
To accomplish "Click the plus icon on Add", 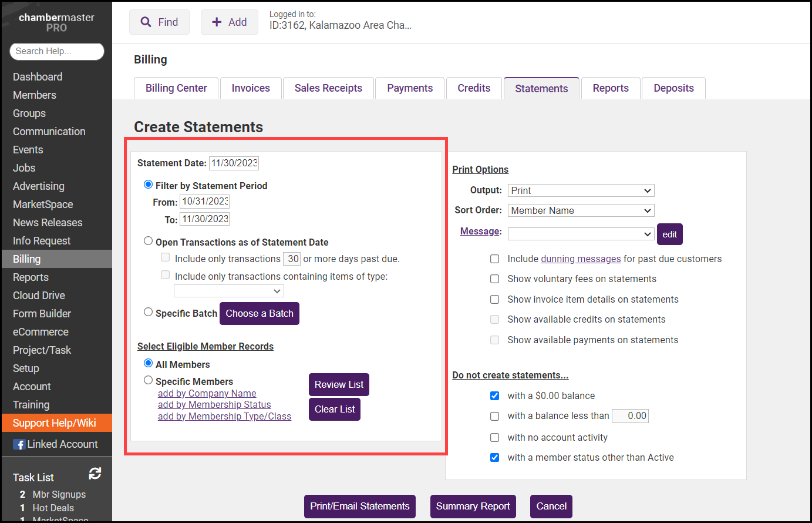I will [217, 22].
